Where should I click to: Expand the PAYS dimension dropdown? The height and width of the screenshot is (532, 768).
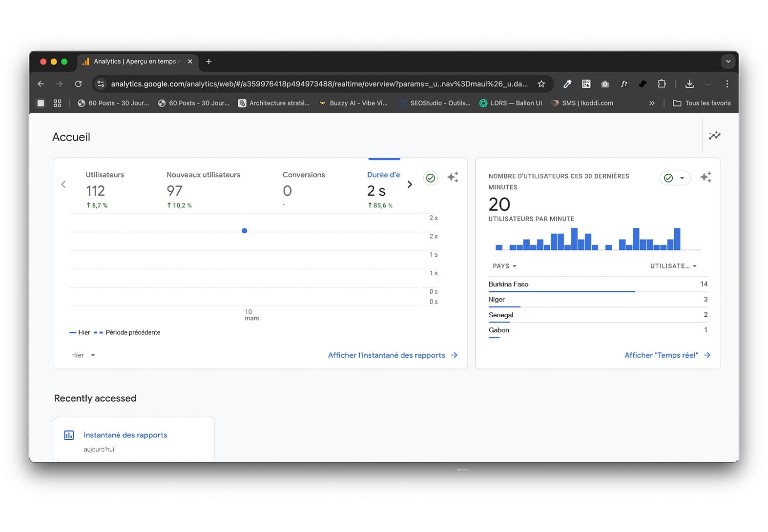pos(504,266)
